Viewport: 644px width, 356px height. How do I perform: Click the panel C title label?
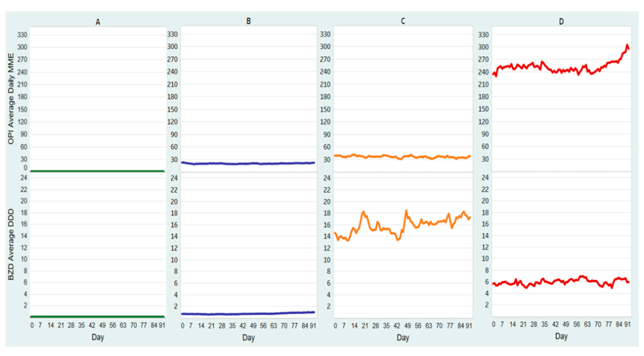click(x=403, y=21)
